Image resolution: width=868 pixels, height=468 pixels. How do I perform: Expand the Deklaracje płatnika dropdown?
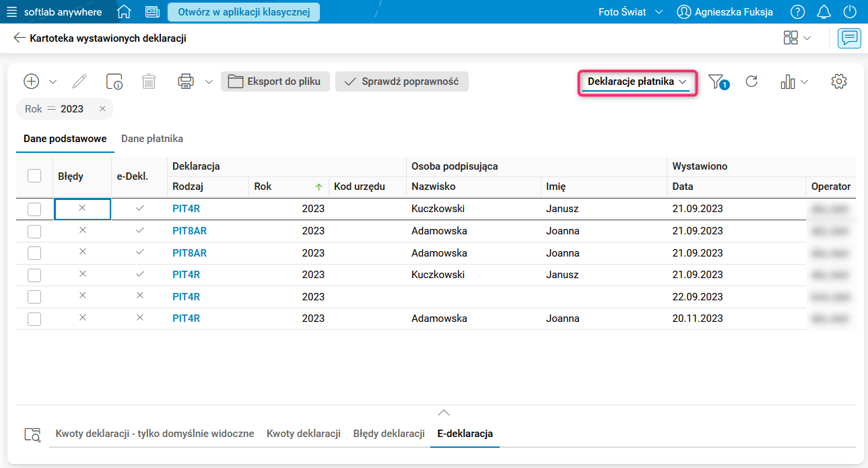[637, 81]
